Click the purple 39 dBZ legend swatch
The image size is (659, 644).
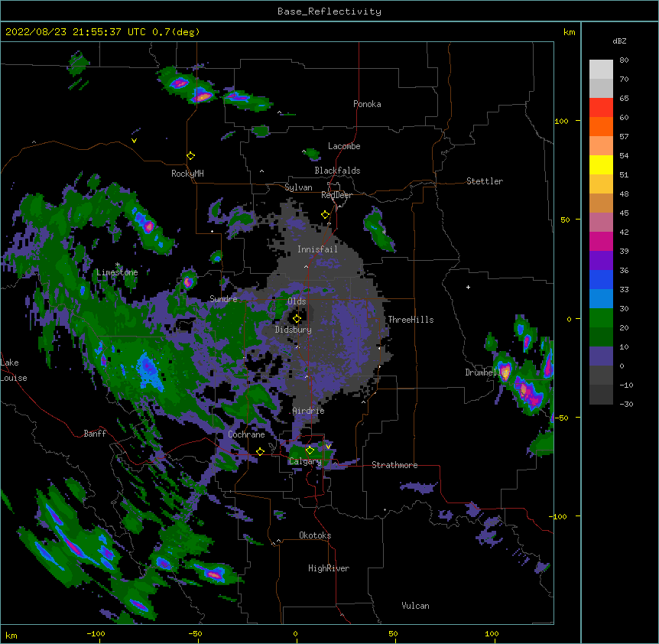(x=601, y=260)
